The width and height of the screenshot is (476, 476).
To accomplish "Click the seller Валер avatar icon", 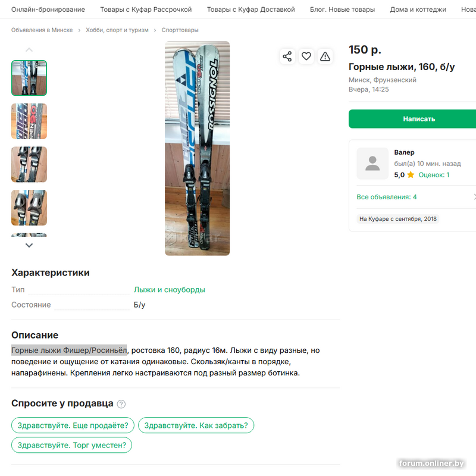I will point(372,164).
